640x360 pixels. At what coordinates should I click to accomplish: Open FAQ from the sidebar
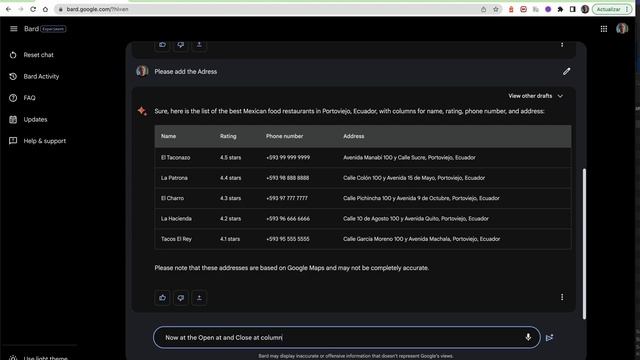point(29,98)
